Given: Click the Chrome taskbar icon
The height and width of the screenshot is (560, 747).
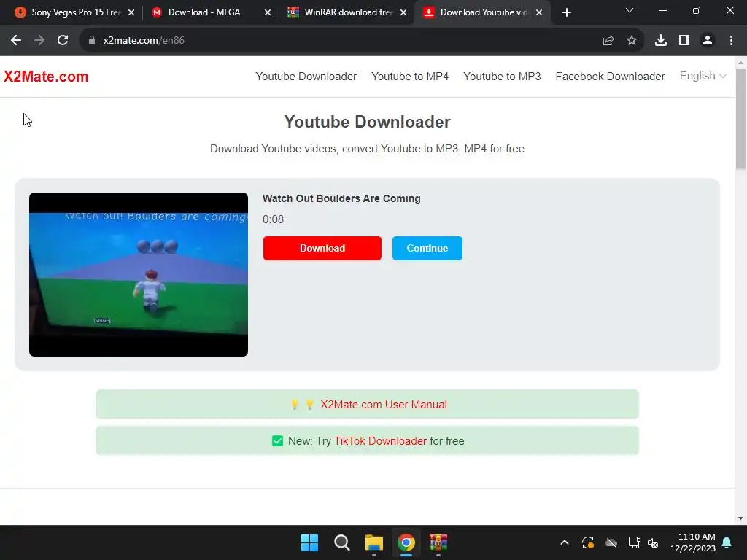Looking at the screenshot, I should (406, 542).
